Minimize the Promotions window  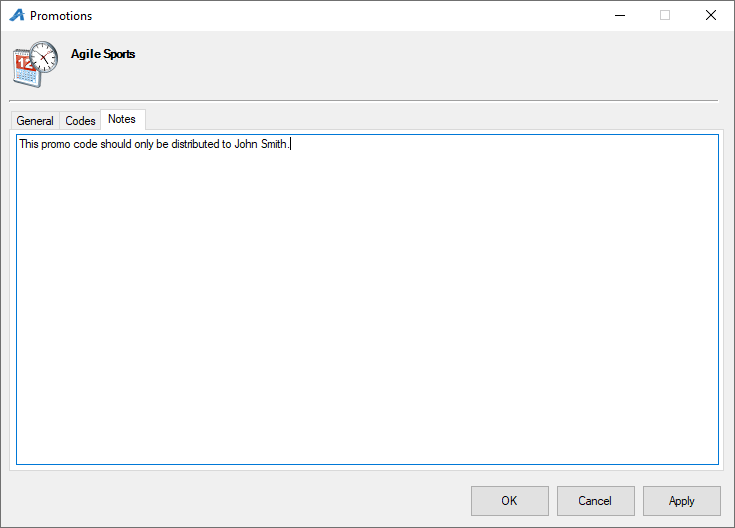[x=620, y=15]
